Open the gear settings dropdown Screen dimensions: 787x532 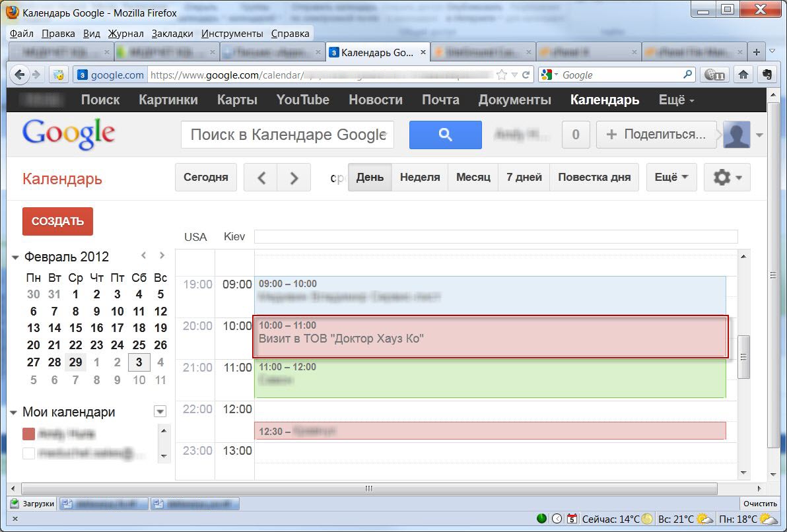pos(728,177)
